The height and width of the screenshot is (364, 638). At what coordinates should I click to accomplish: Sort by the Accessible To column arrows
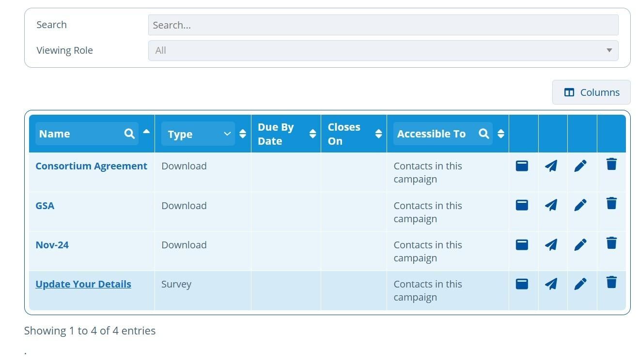(x=501, y=134)
